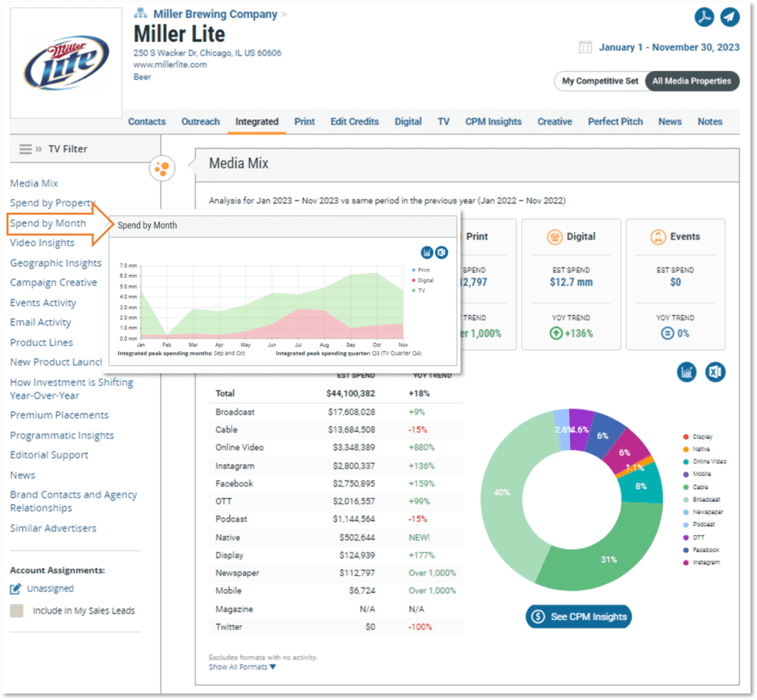The image size is (757, 700).
Task: Switch to the Print tab
Action: tap(305, 122)
